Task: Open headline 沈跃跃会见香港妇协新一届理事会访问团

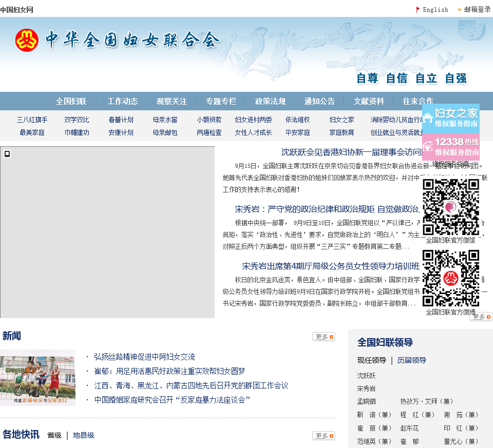Action: coord(351,152)
